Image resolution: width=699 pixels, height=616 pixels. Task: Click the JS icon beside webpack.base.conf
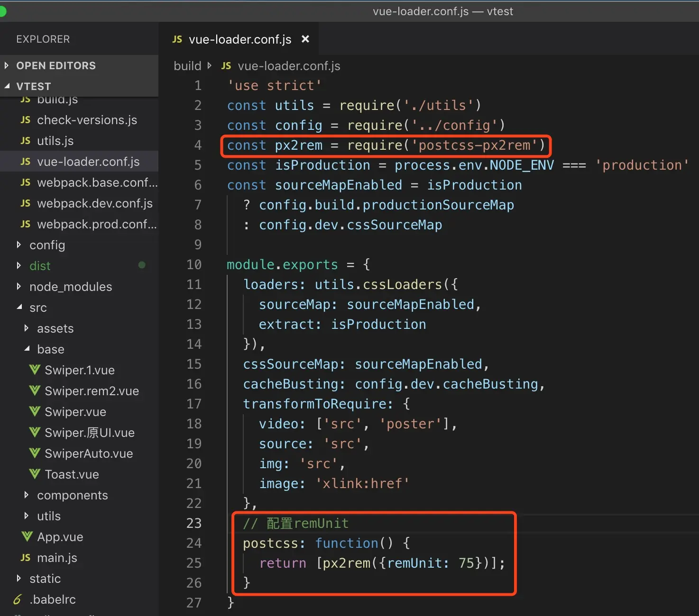pos(26,183)
